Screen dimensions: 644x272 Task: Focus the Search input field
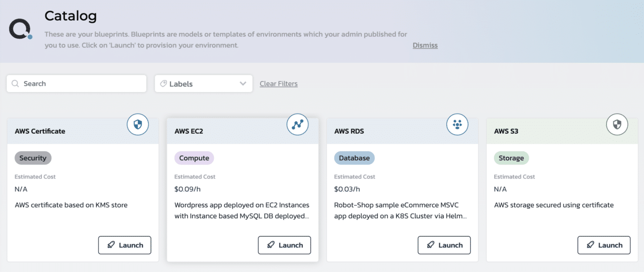click(76, 83)
